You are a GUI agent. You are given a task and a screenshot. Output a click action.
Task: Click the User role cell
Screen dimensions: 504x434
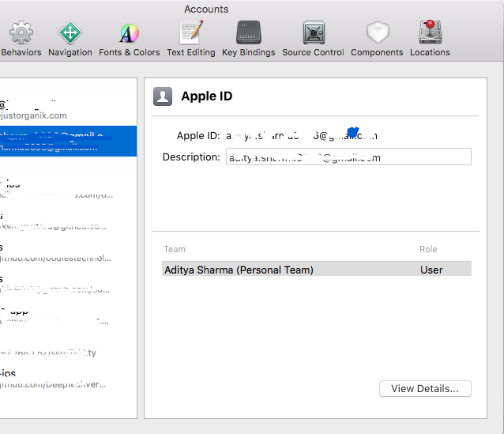(431, 270)
